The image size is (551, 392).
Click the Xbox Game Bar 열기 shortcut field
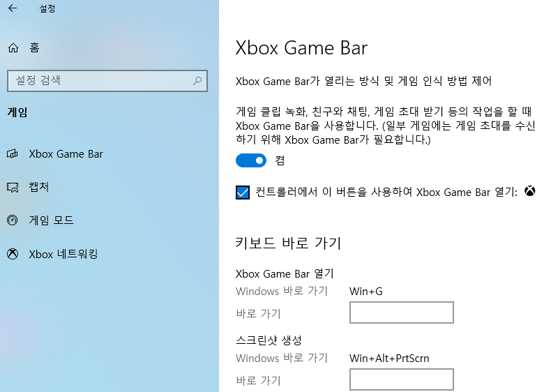coord(401,312)
